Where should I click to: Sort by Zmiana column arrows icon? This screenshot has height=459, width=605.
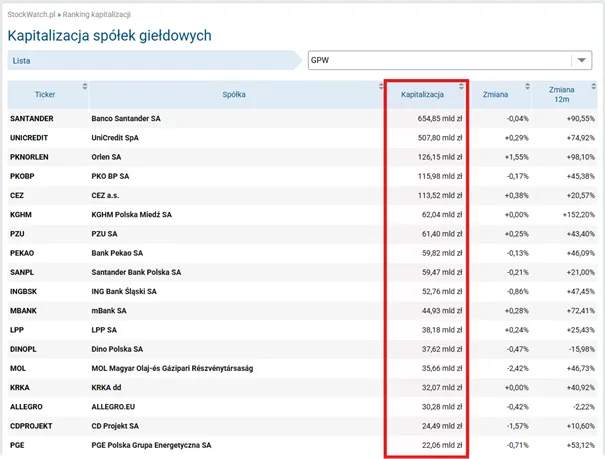pyautogui.click(x=527, y=86)
